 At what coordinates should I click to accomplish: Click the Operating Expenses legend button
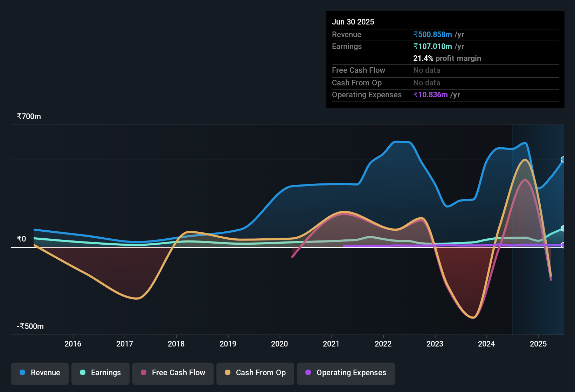point(346,373)
